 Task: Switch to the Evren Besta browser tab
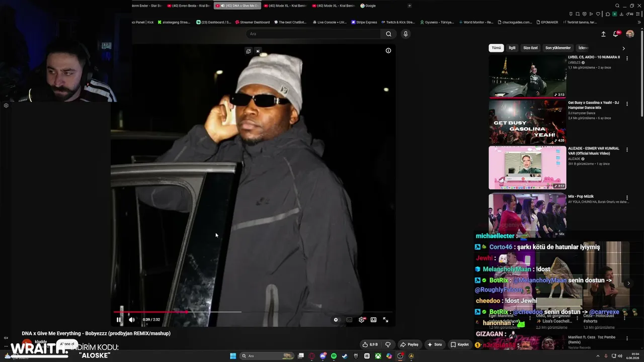(189, 6)
